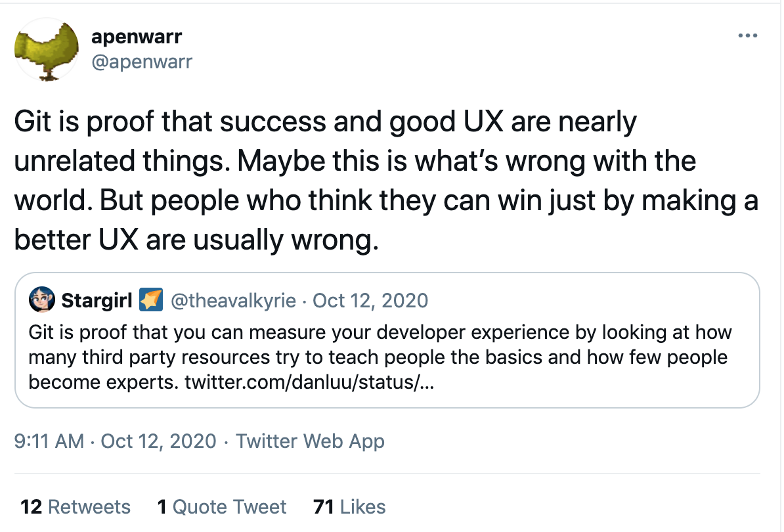Click the Twitter Web App source label
The width and height of the screenshot is (784, 532).
pos(310,441)
